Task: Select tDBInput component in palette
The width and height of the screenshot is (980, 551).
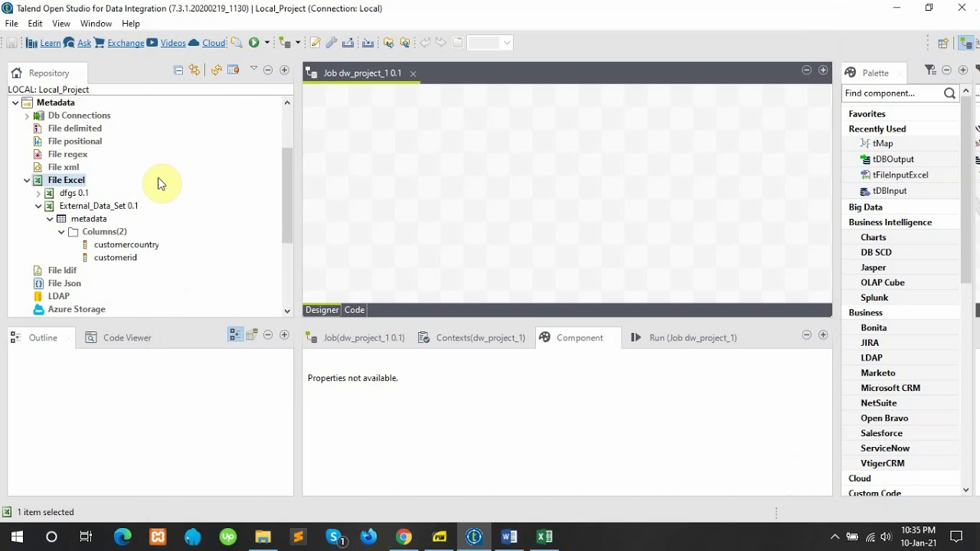Action: (x=890, y=191)
